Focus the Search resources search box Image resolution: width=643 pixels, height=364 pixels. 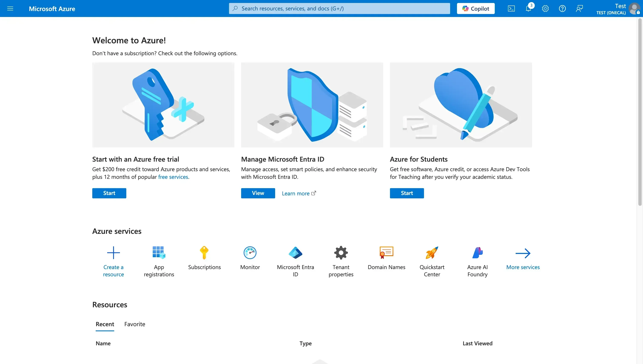coord(339,8)
